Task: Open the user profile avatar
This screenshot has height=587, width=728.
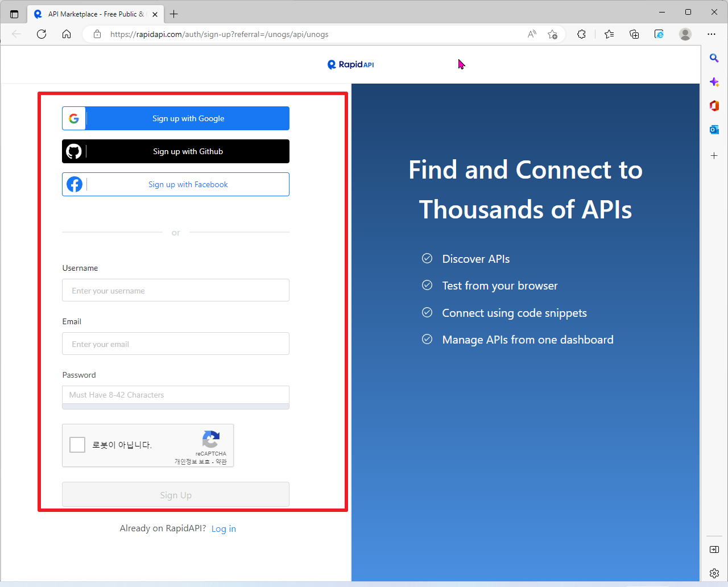Action: pyautogui.click(x=685, y=34)
